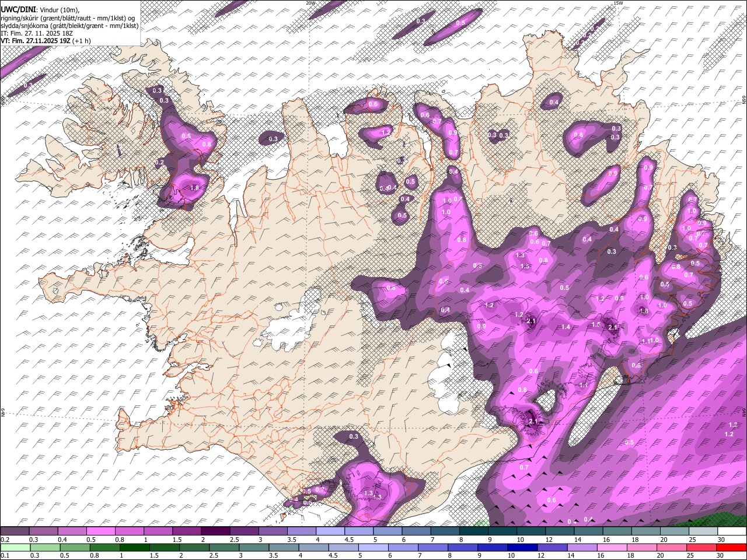747x560 pixels.
Task: Click the upper-row legend swatch starting at 9
Action: (x=501, y=531)
